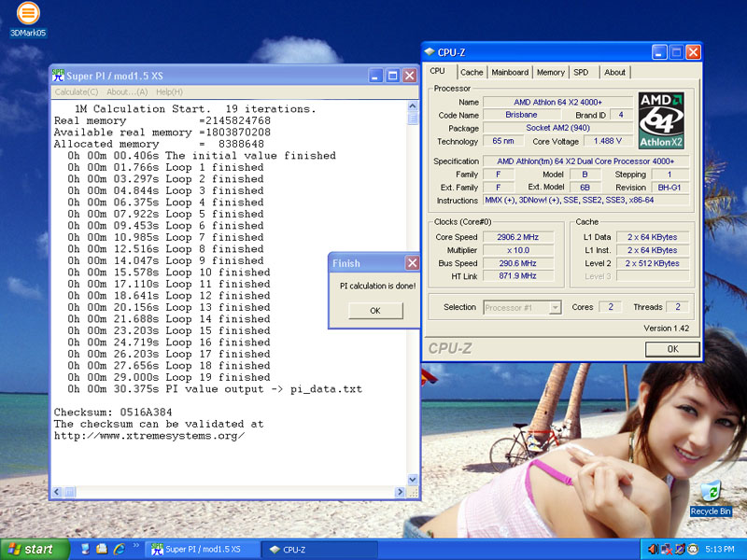This screenshot has width=747, height=560.
Task: Click the xtremesystems.org URL text
Action: click(149, 436)
